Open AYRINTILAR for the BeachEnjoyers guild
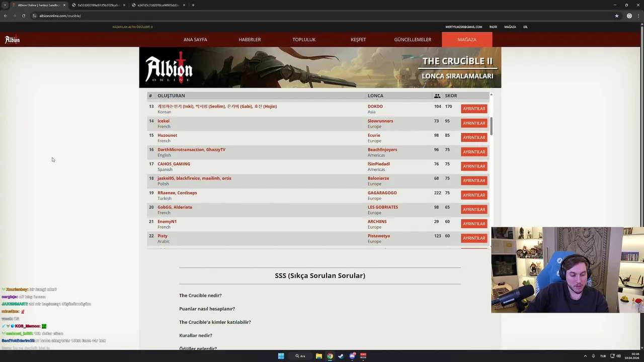The image size is (644, 362). pos(474,152)
